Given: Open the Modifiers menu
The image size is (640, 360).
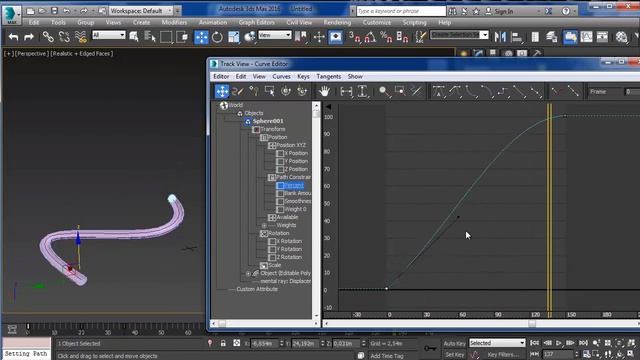Looking at the screenshot, I should pyautogui.click(x=174, y=22).
